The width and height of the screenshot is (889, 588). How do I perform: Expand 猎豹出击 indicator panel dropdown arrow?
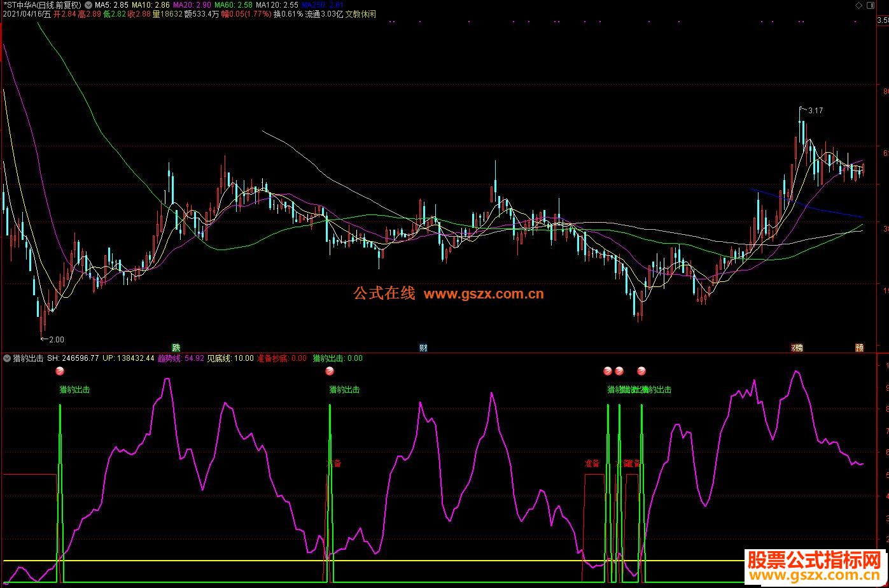pyautogui.click(x=7, y=358)
